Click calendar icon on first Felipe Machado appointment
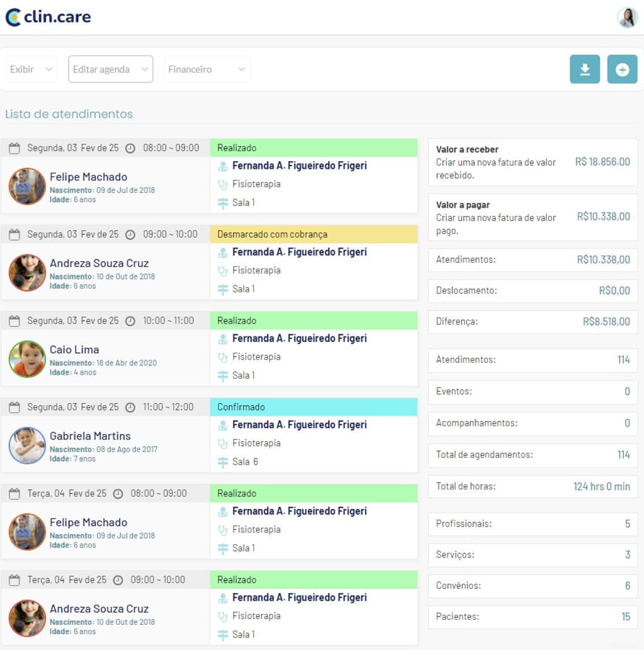 click(x=14, y=149)
